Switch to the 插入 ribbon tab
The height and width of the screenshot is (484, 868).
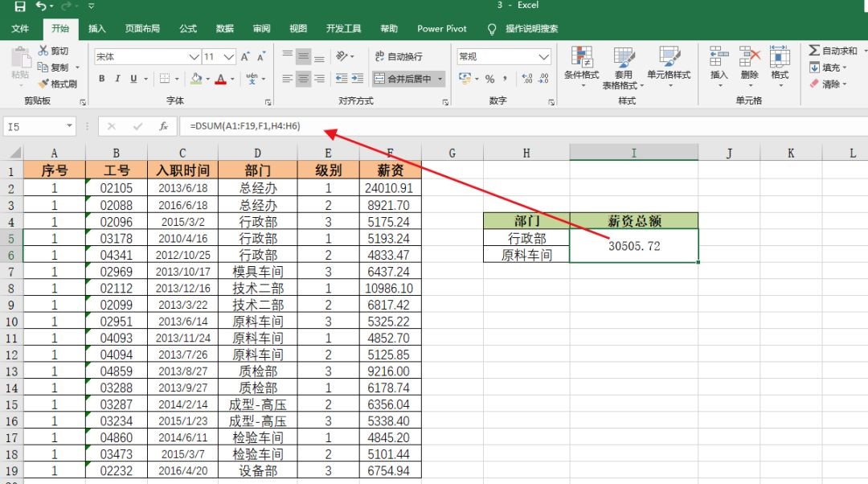point(97,28)
